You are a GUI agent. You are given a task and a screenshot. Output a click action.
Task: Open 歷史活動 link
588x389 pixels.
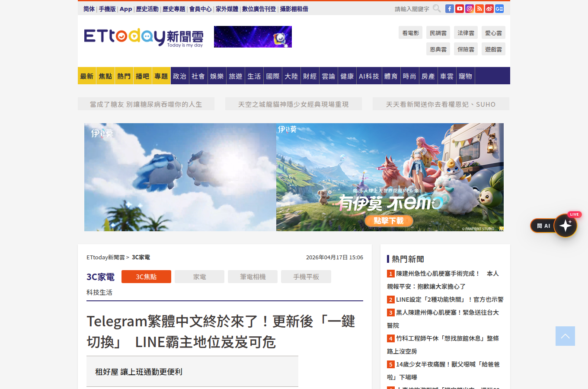coord(147,9)
